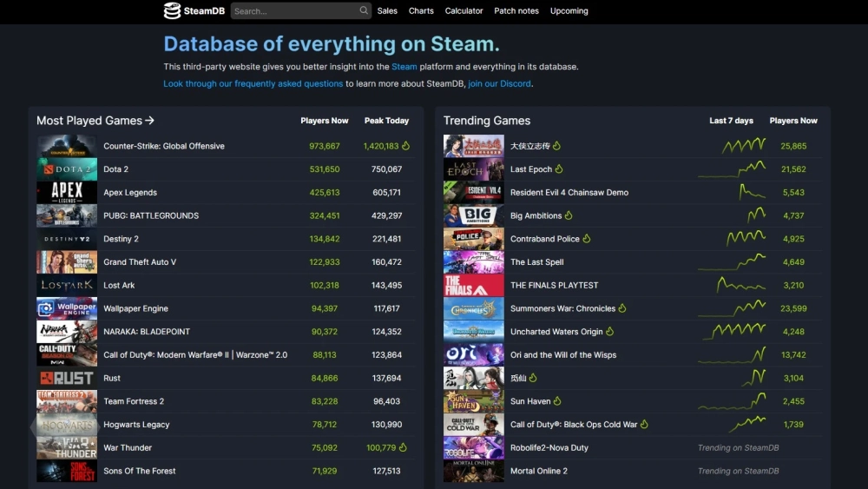Click flame icon next to Summoners War: Chronicles
This screenshot has height=489, width=868.
(622, 308)
